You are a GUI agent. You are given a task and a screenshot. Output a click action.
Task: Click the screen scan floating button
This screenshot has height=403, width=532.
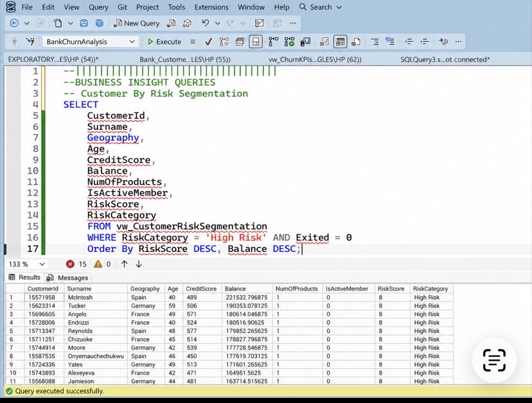coord(494,360)
